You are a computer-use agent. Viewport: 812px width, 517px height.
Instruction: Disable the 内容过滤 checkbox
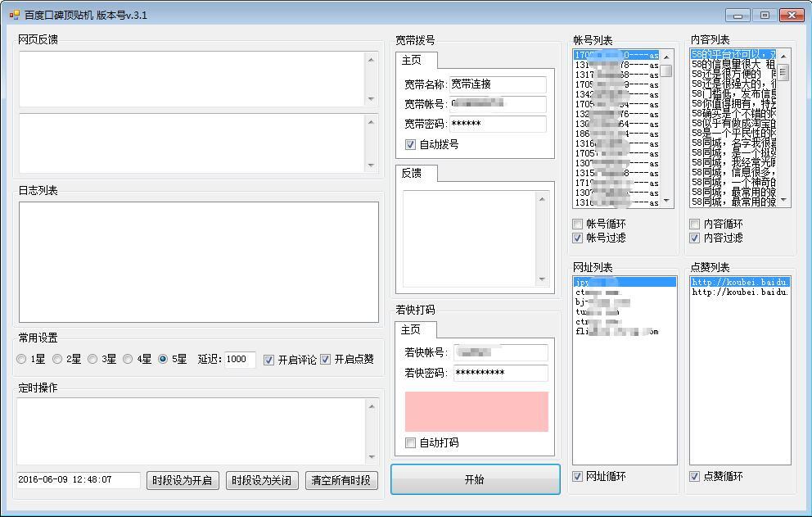(x=694, y=238)
